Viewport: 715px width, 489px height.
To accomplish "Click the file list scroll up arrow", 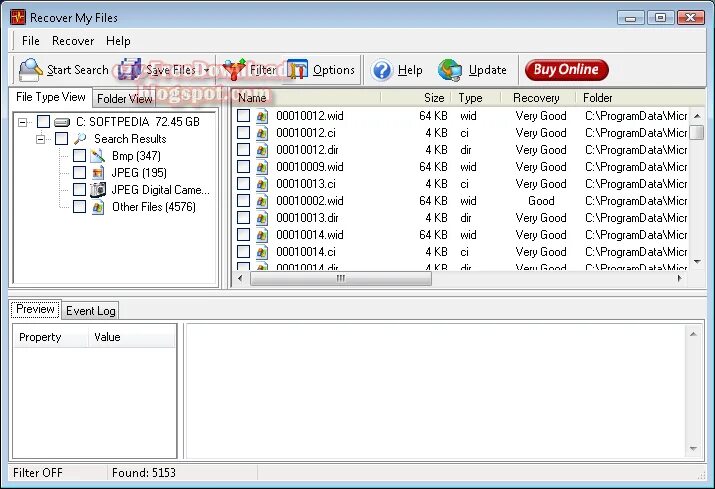I will pos(697,116).
